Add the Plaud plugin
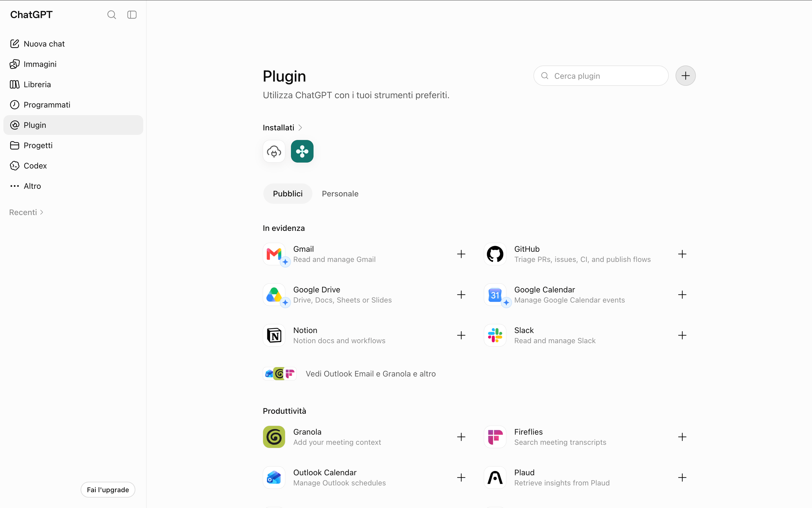This screenshot has width=812, height=508. (682, 478)
